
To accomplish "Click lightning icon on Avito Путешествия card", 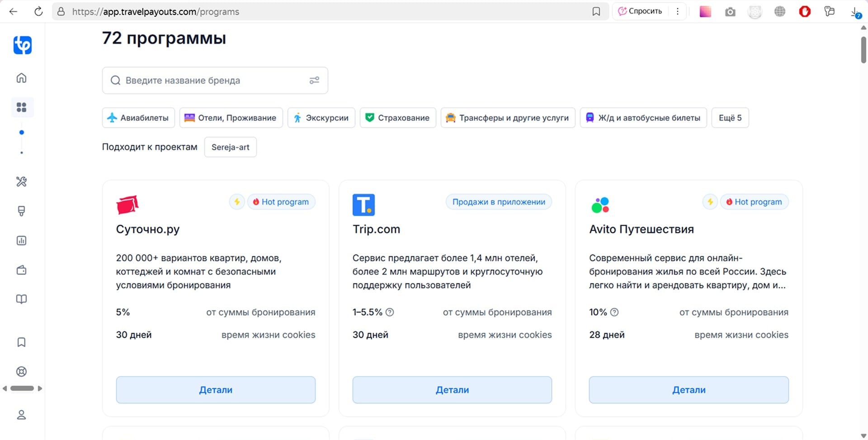I will point(710,201).
